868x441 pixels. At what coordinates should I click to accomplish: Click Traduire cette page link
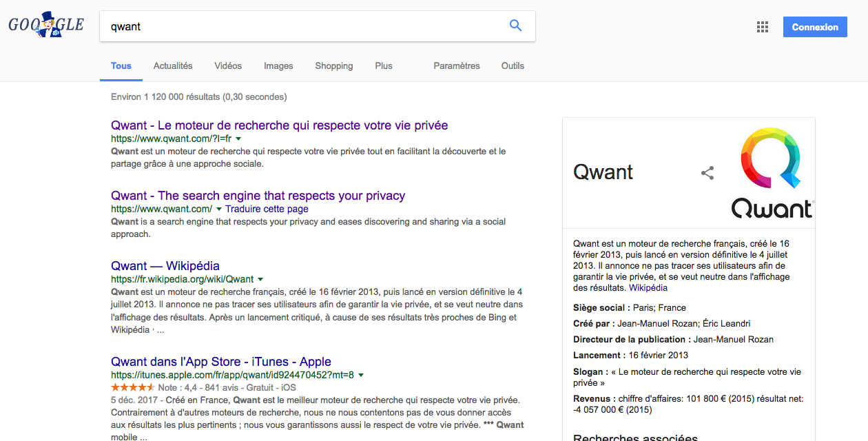pos(267,209)
